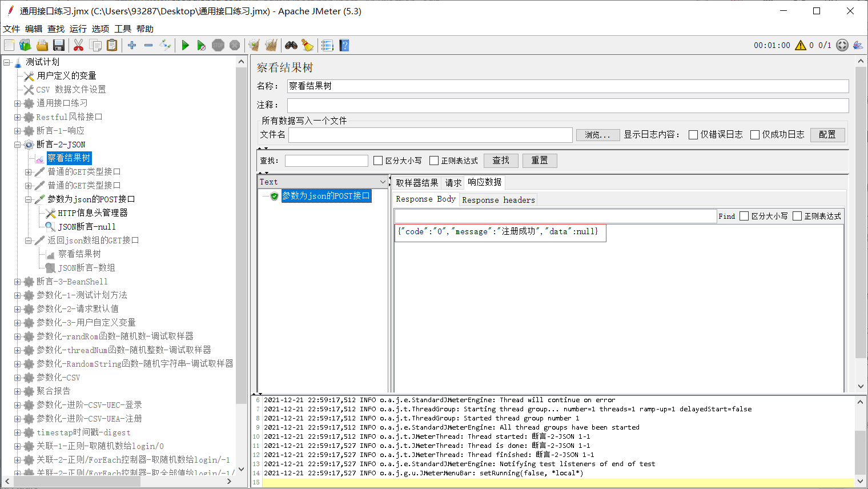868x489 pixels.
Task: Select the 用户定义的变量 tree item
Action: (x=66, y=76)
